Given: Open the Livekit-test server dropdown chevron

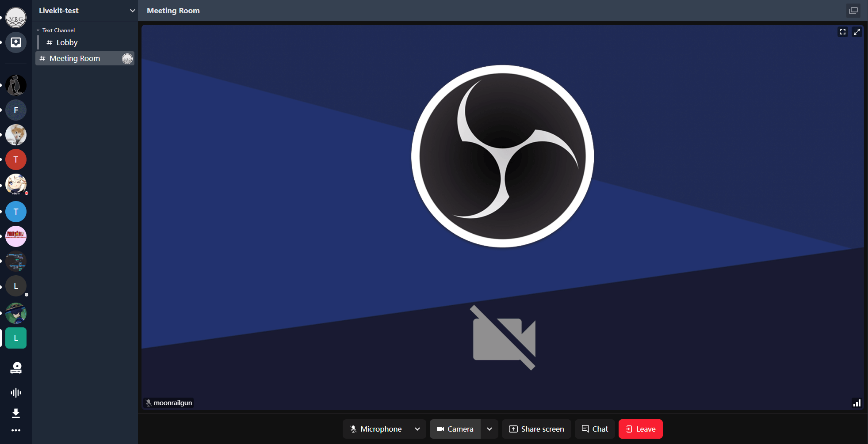Looking at the screenshot, I should pyautogui.click(x=132, y=11).
